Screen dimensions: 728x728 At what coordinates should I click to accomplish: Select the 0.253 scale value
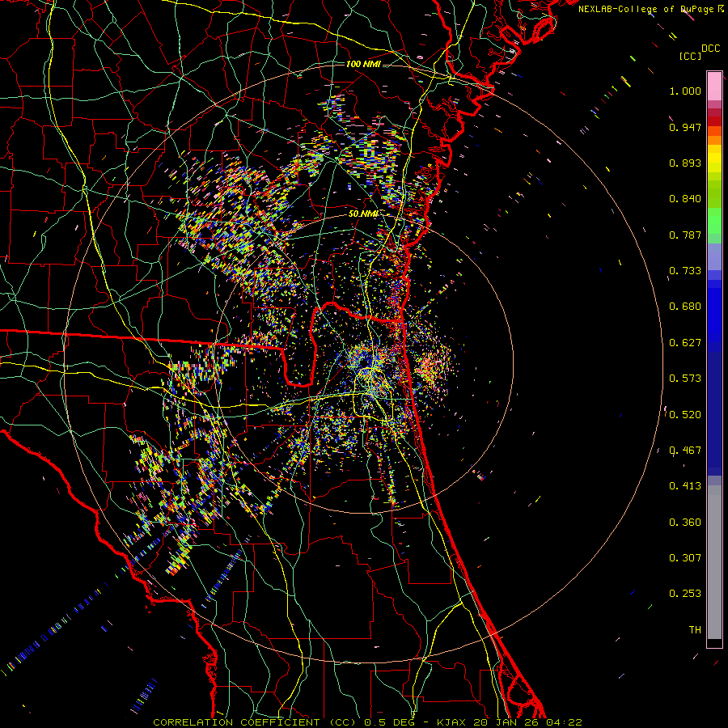click(685, 594)
